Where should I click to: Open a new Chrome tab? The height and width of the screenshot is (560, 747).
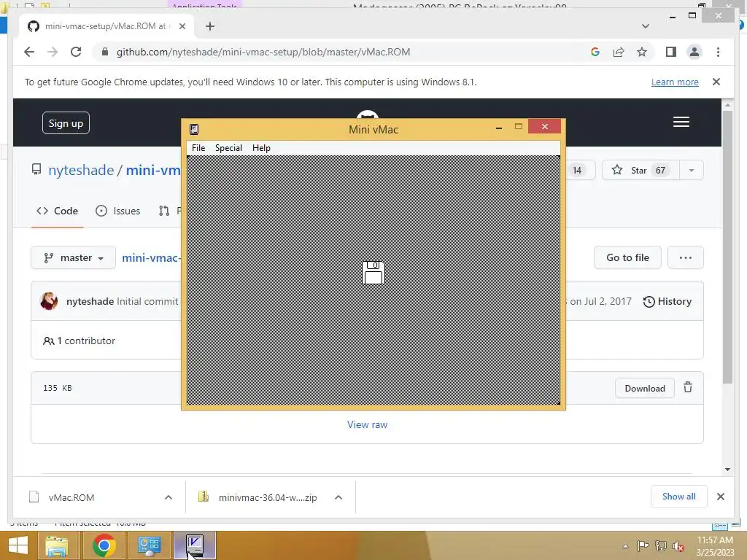(209, 26)
